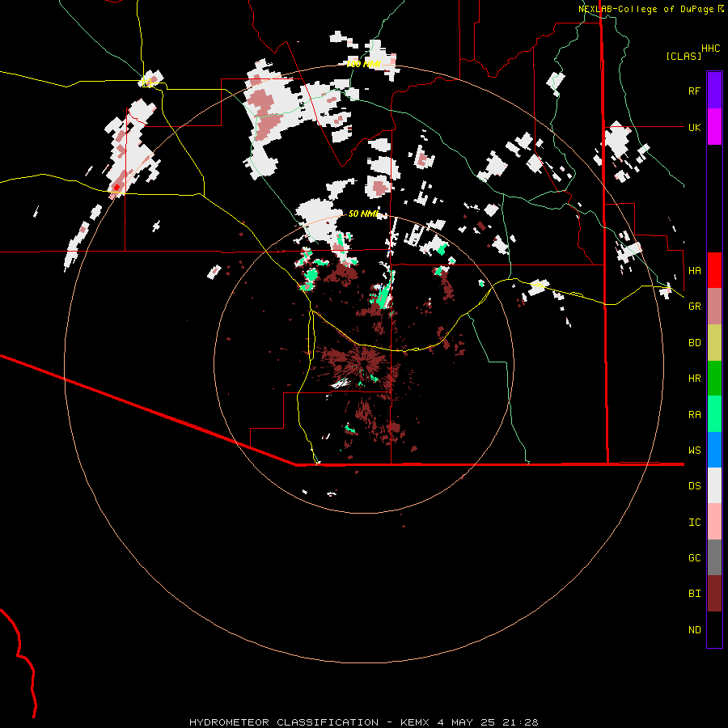The image size is (728, 728).
Task: Click the IC pink legend swatch
Action: click(x=714, y=522)
